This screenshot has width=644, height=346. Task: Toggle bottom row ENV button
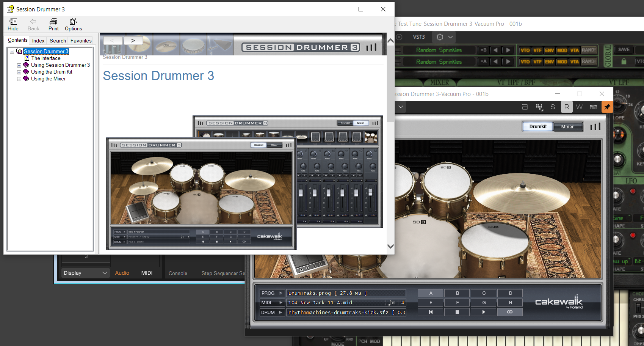549,61
